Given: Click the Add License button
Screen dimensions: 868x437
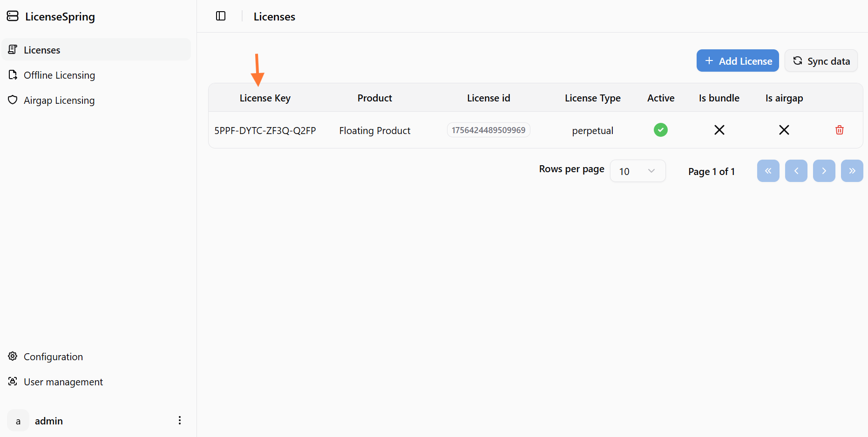Looking at the screenshot, I should pos(737,61).
